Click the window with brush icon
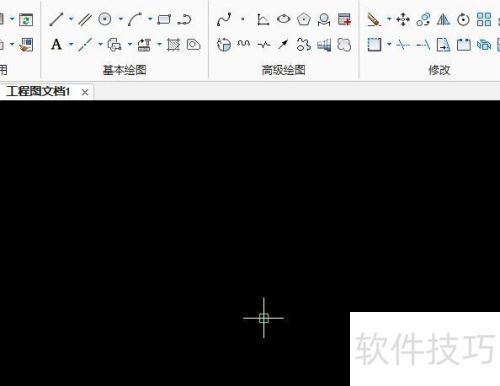 point(26,45)
